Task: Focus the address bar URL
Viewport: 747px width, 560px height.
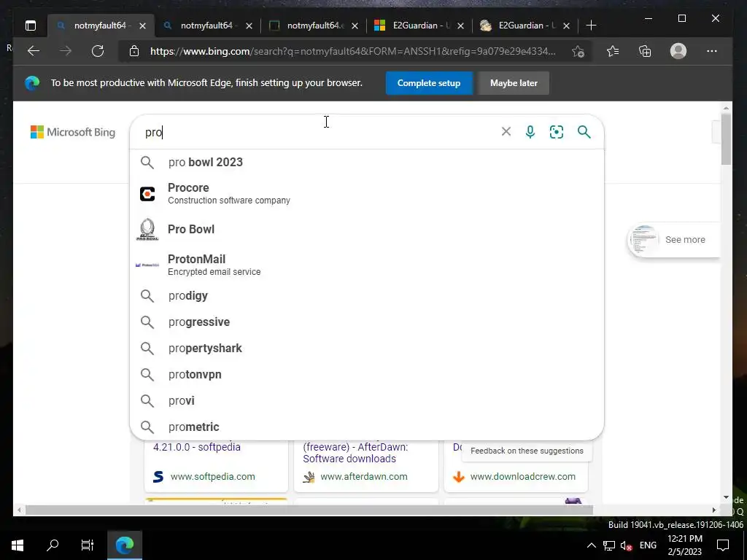Action: pos(352,51)
